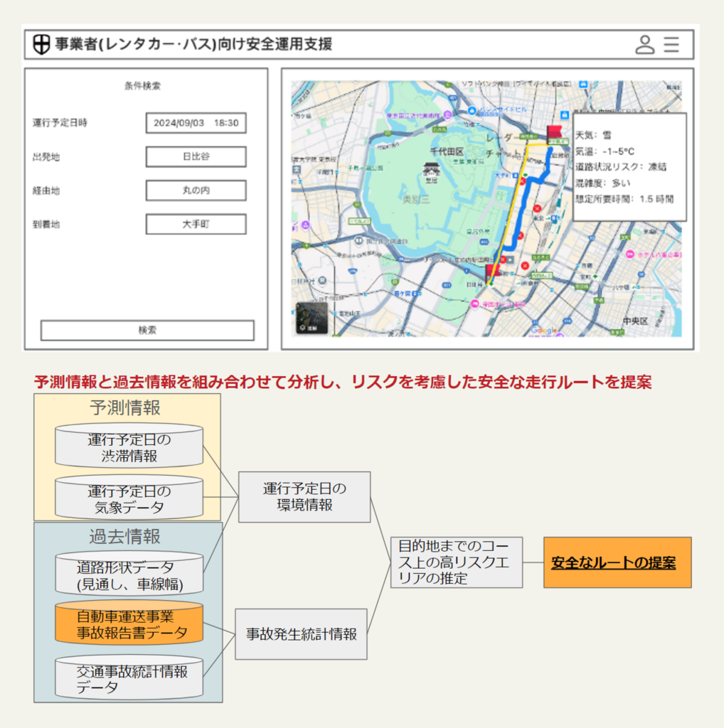
Task: Select the 道路形状データ(見通し、車線幅) cylinder
Action: point(129,574)
